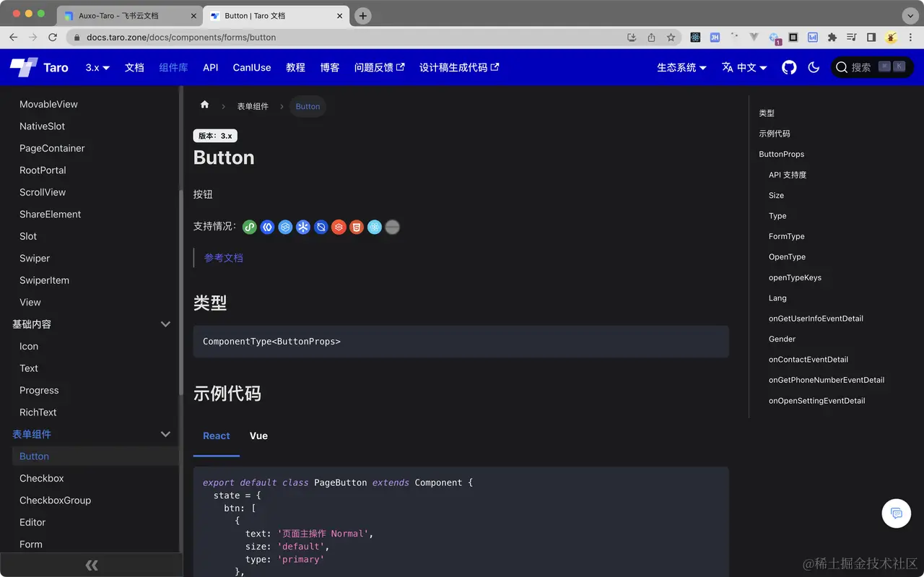
Task: Select the React code tab
Action: pos(217,435)
